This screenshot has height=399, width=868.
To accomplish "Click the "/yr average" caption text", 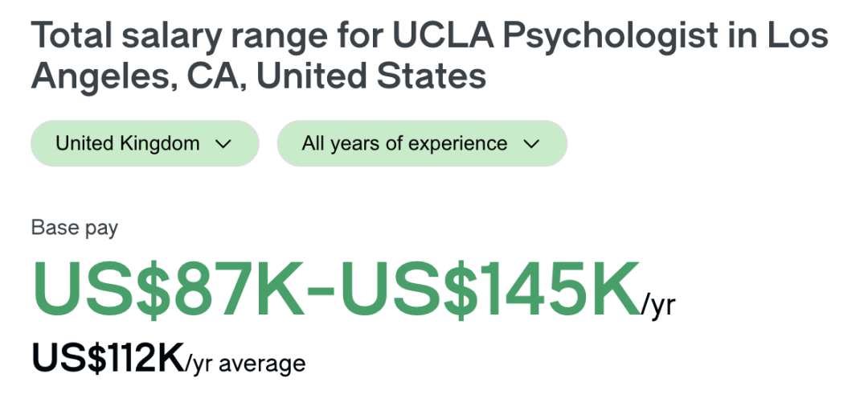I will tap(245, 364).
